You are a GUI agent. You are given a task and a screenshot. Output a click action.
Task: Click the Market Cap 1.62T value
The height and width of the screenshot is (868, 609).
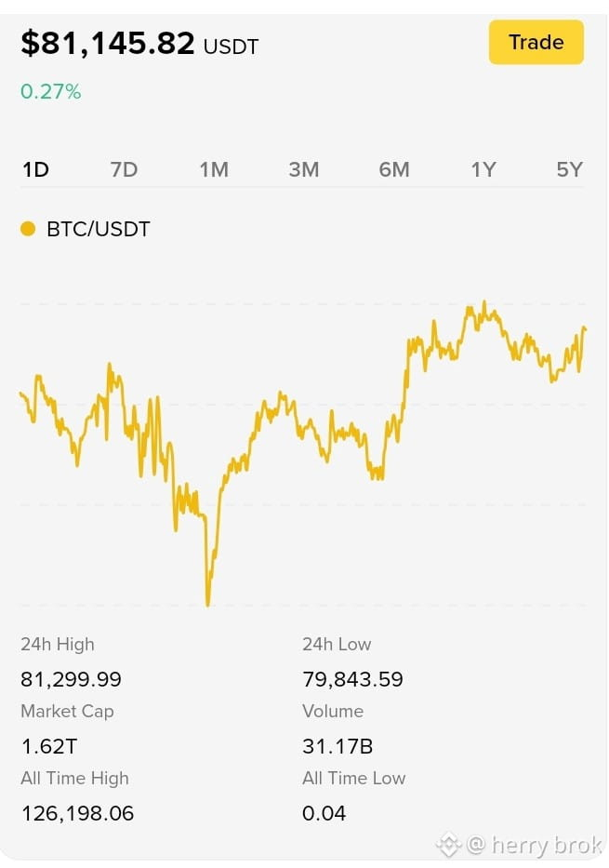coord(48,747)
